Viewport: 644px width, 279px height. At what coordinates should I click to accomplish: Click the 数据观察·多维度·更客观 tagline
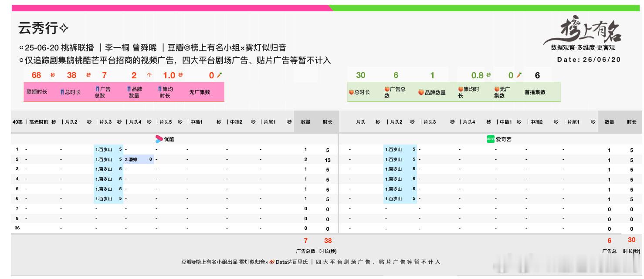(583, 48)
